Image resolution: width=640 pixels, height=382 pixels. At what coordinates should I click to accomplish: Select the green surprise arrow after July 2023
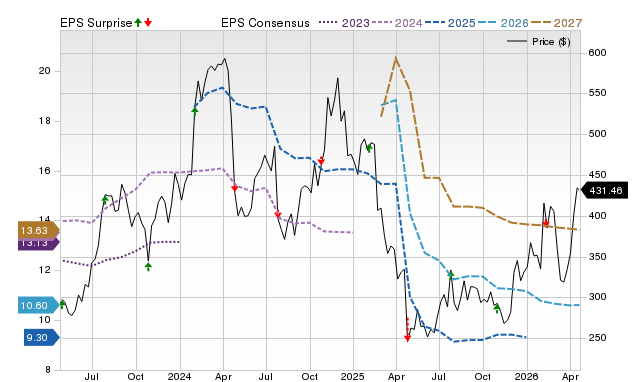[105, 200]
